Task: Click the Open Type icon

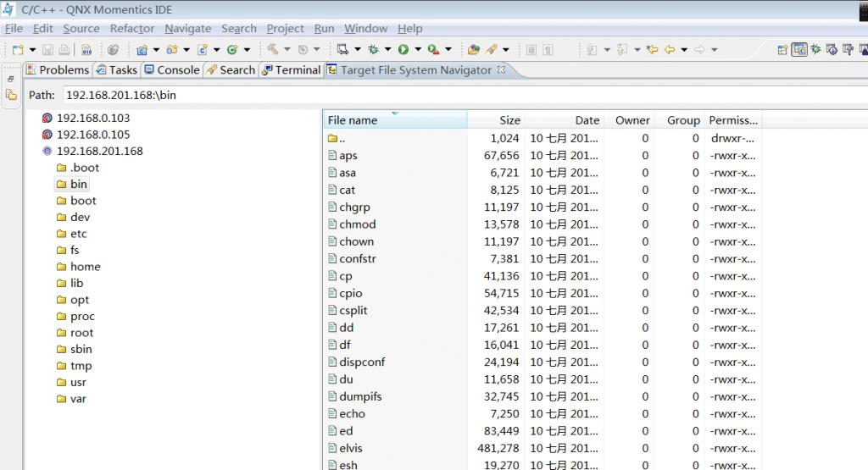Action: (473, 50)
